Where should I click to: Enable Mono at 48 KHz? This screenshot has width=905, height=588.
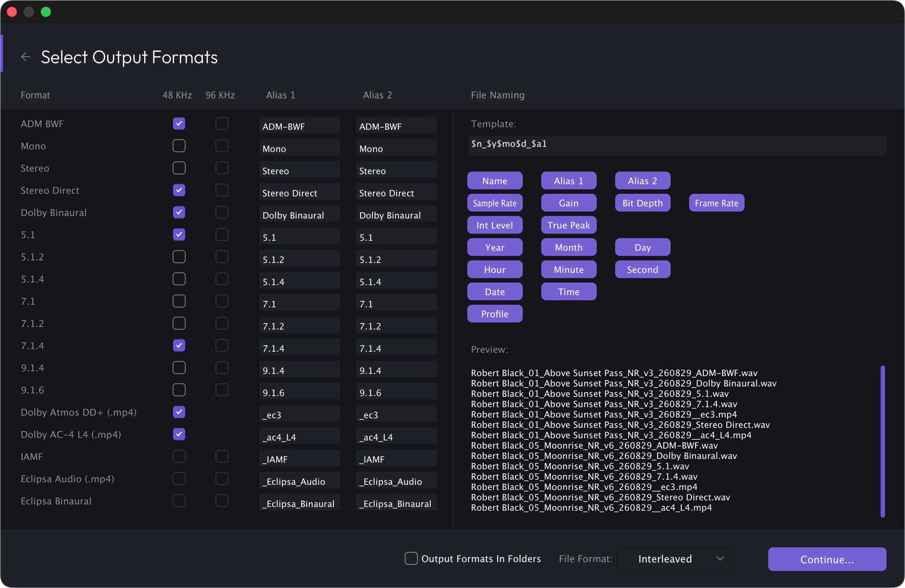[179, 146]
